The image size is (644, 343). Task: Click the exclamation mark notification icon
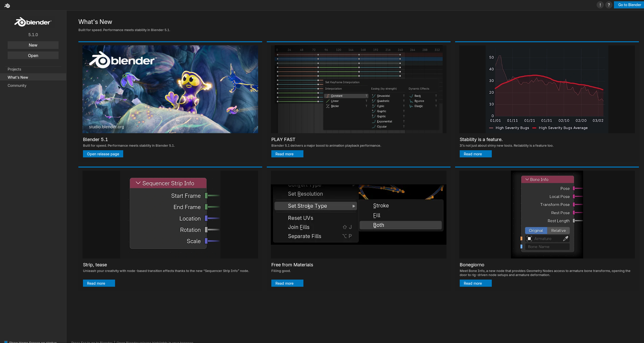[x=600, y=5]
